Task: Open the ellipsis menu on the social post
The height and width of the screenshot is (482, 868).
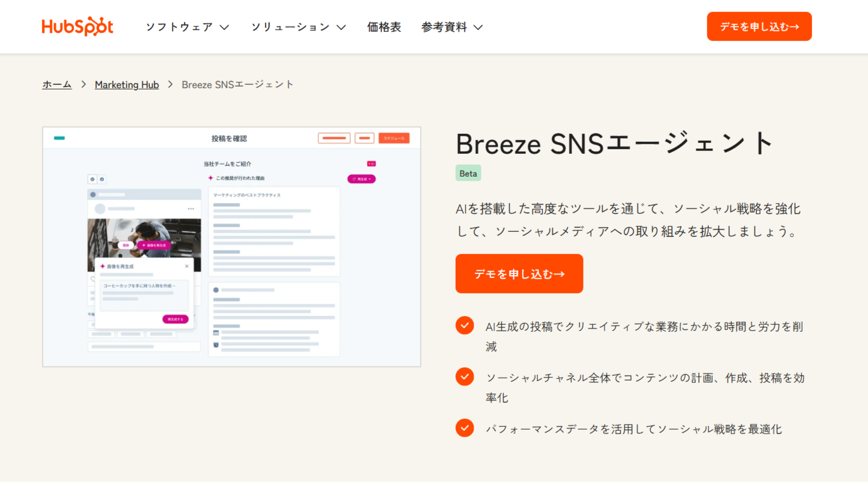Action: pos(191,209)
